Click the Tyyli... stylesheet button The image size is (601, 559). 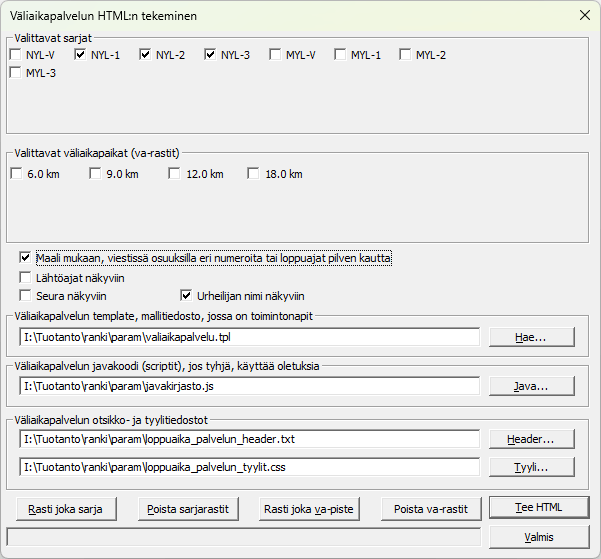[x=531, y=467]
